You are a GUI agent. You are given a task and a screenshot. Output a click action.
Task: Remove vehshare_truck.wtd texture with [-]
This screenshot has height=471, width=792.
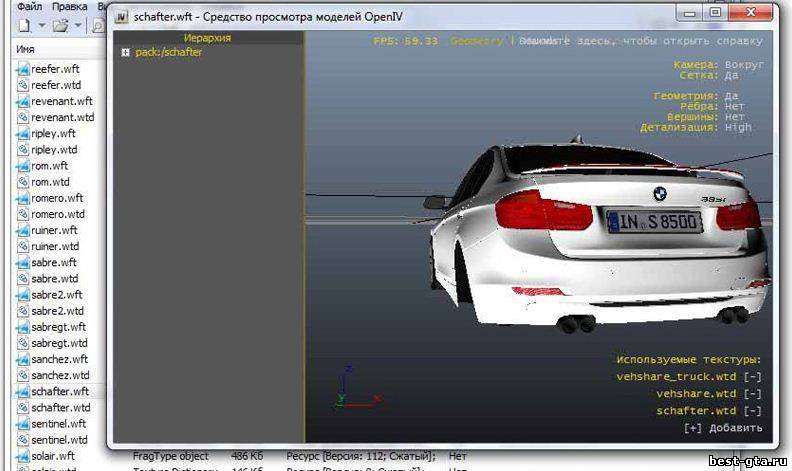(x=752, y=376)
